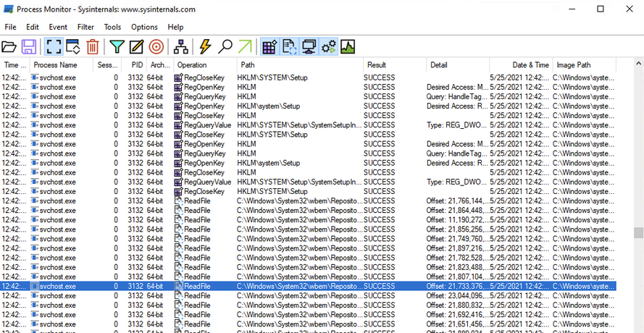
Task: Select row with Offset: 21,807,104
Action: coord(308,277)
